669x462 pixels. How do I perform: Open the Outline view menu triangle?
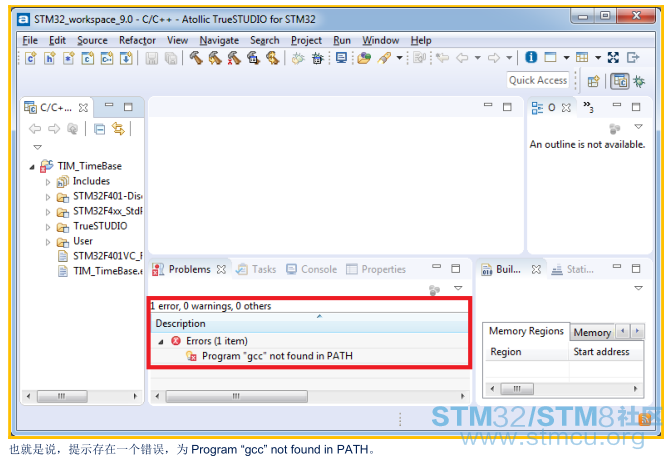638,126
